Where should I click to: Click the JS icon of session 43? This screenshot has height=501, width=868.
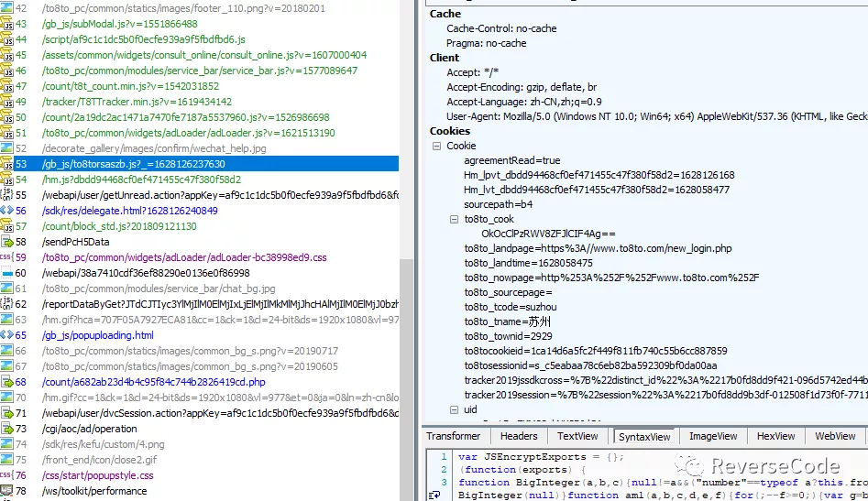[x=6, y=24]
